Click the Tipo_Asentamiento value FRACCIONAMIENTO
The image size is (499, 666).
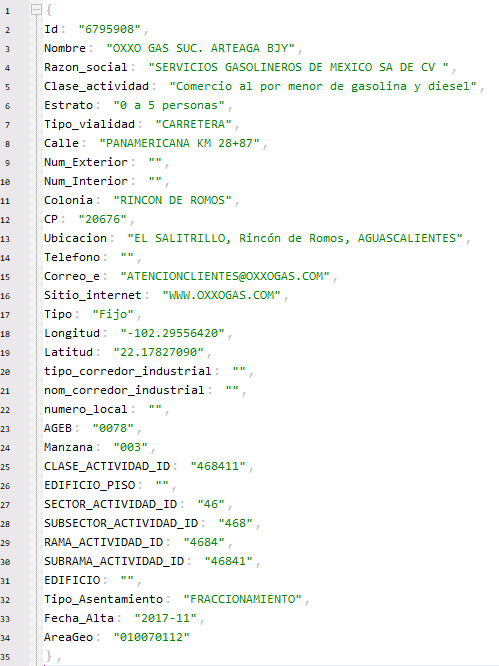242,599
